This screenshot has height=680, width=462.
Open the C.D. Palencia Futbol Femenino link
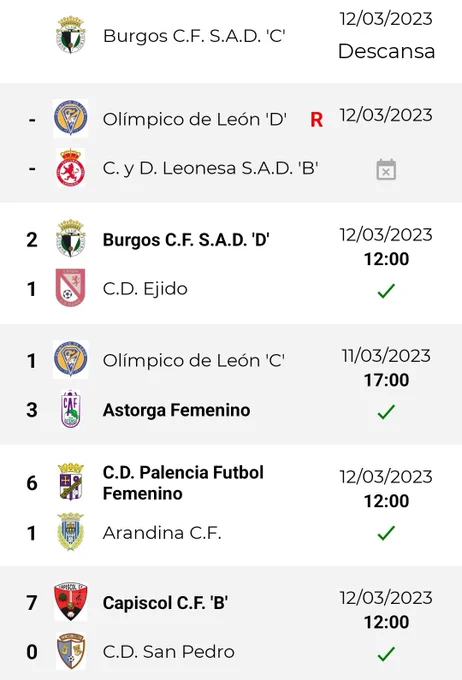click(183, 483)
